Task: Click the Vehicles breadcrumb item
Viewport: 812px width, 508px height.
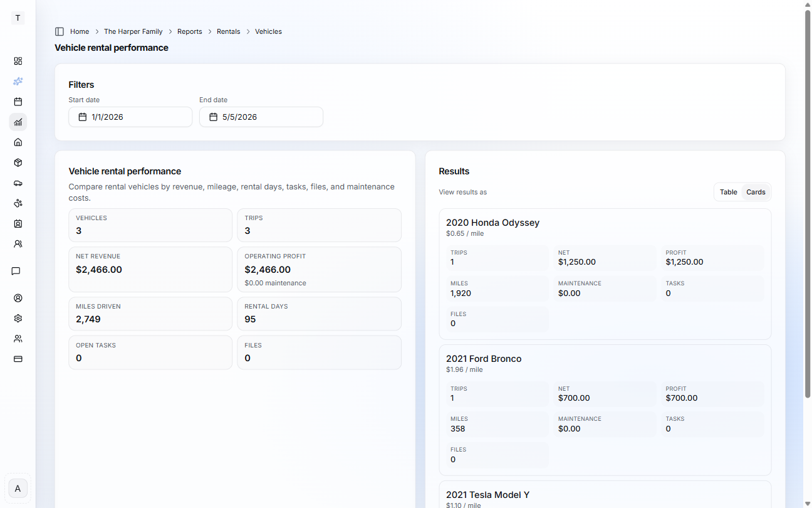Action: click(268, 31)
